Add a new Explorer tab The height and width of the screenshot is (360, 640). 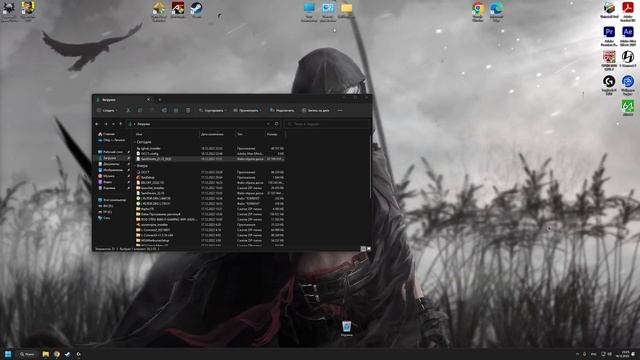160,100
